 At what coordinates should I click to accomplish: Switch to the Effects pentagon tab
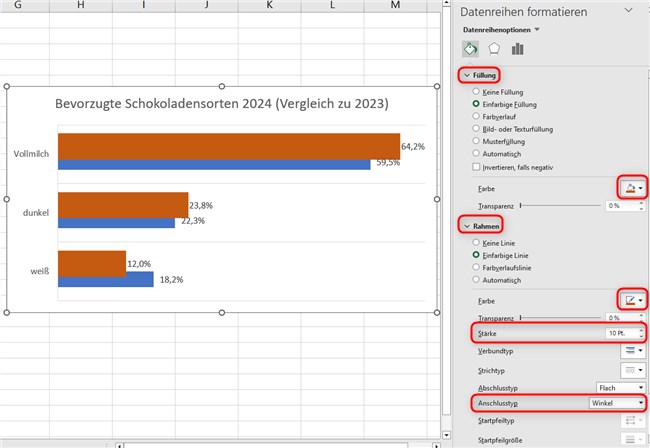[x=494, y=49]
